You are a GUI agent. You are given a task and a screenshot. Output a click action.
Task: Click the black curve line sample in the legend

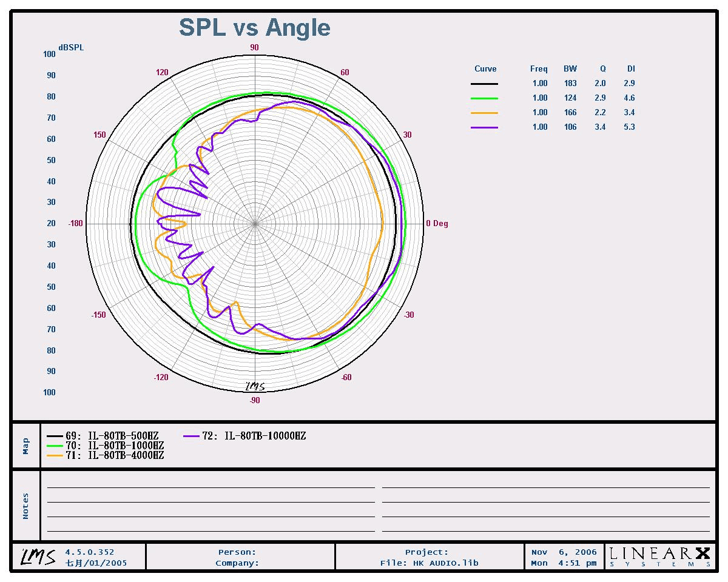click(484, 84)
